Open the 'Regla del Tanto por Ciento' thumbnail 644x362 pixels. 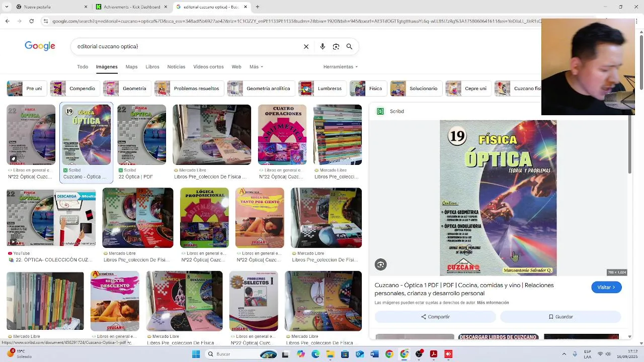click(x=260, y=218)
